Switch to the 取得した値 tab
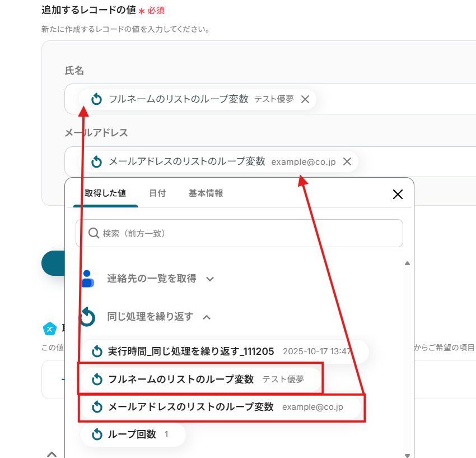 point(105,193)
